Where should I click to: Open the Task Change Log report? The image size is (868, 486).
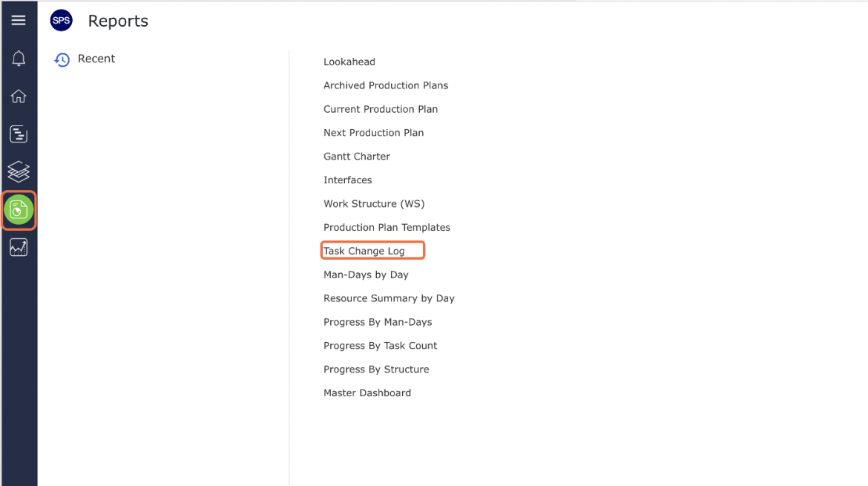364,252
